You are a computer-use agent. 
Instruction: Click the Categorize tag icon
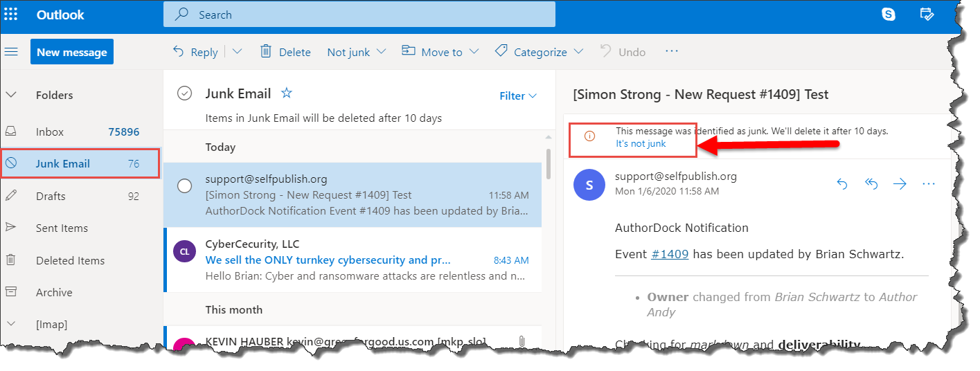pos(501,51)
